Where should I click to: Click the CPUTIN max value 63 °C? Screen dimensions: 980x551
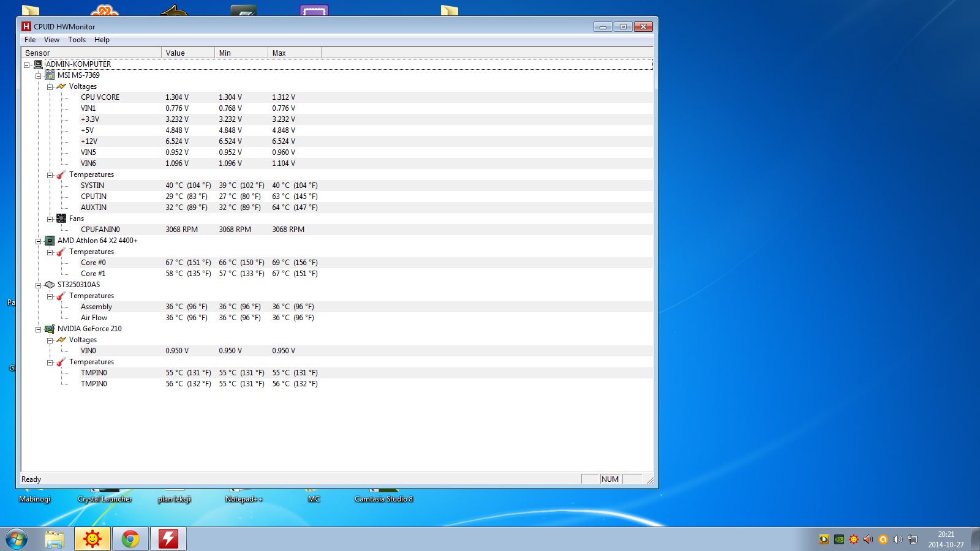[295, 197]
